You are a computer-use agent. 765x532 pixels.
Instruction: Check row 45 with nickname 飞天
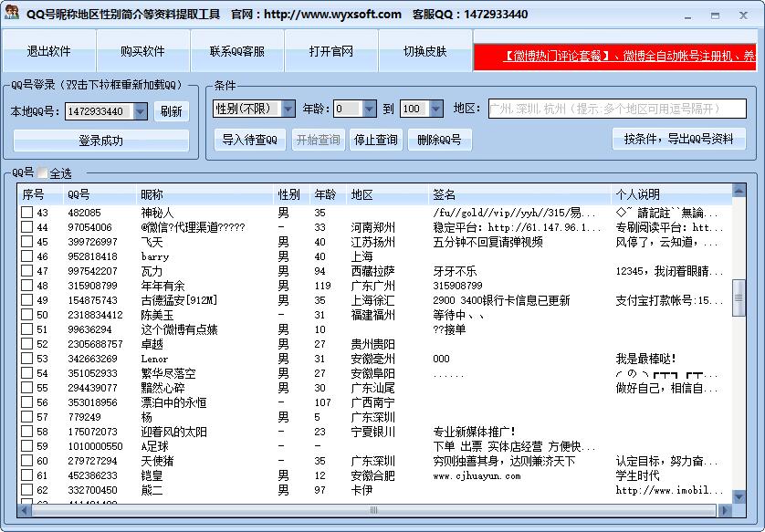[x=27, y=242]
